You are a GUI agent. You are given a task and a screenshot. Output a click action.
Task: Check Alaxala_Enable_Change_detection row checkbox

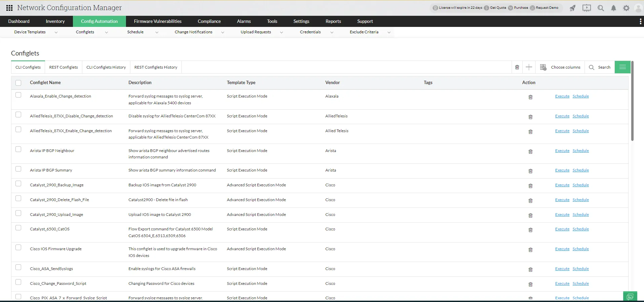[x=18, y=95]
